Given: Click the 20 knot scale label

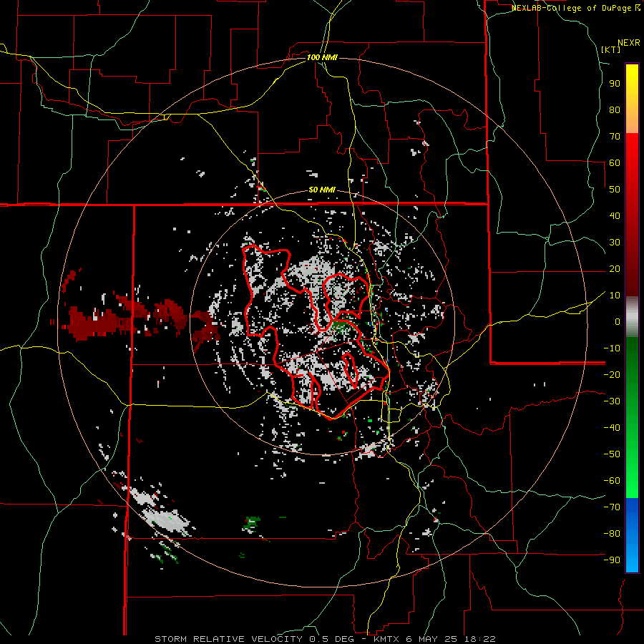Looking at the screenshot, I should tap(615, 268).
